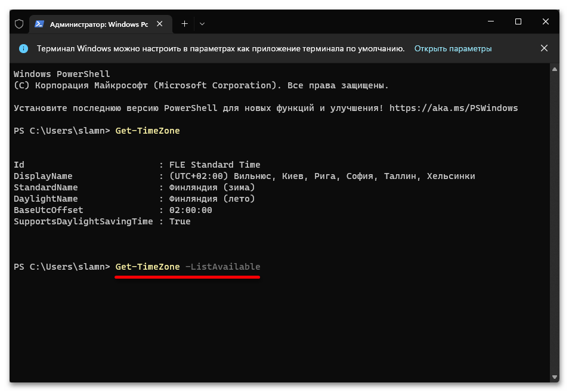Click the scrollbar down arrow
The image size is (569, 392).
point(555,377)
